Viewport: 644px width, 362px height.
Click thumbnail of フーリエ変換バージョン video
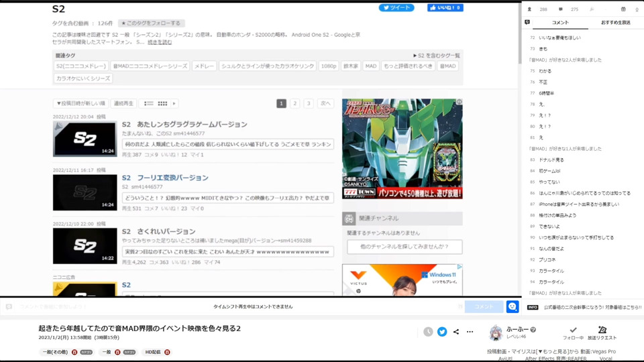[85, 192]
